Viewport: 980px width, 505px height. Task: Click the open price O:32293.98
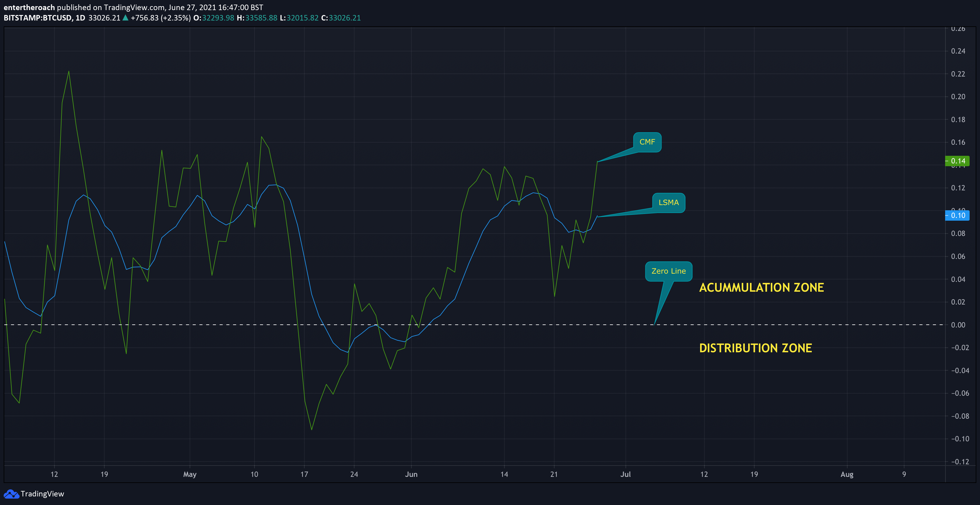pos(214,18)
